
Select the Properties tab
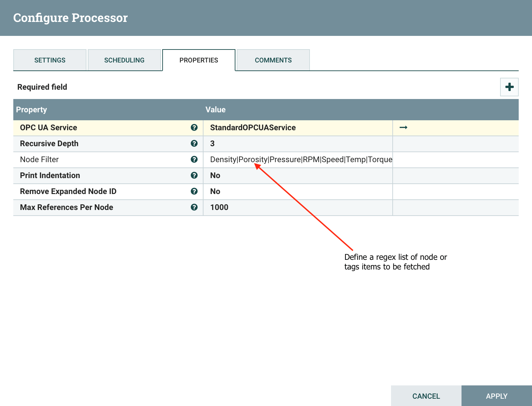(x=199, y=60)
